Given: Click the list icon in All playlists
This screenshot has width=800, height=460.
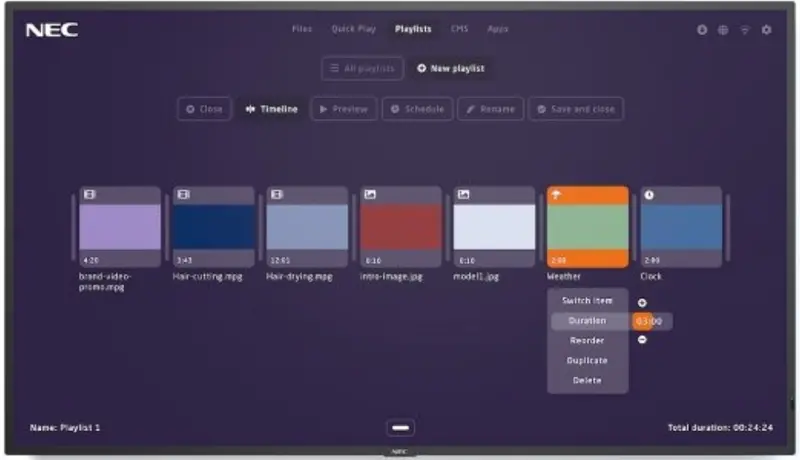Looking at the screenshot, I should pos(334,68).
